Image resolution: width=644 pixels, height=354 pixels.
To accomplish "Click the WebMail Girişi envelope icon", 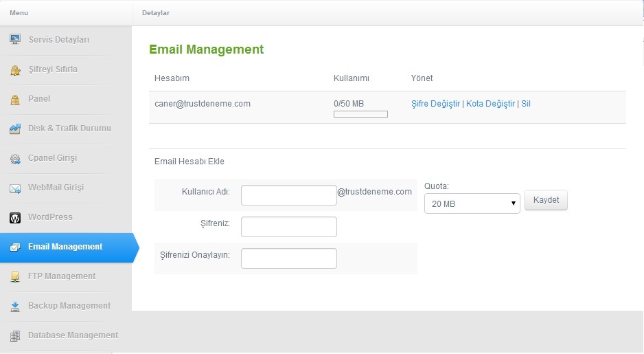I will pyautogui.click(x=15, y=189).
